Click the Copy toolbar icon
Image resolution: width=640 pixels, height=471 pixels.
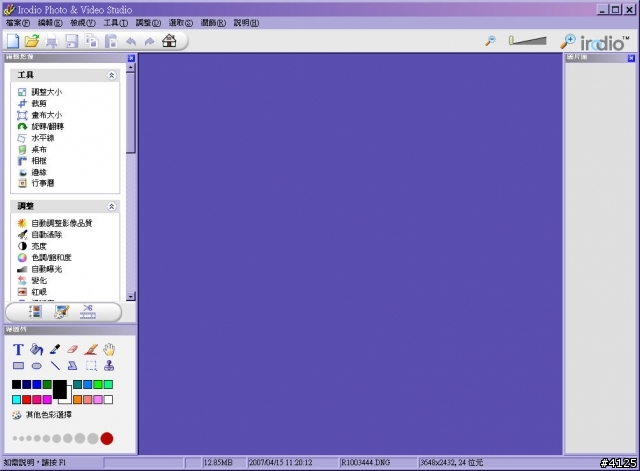click(x=91, y=41)
